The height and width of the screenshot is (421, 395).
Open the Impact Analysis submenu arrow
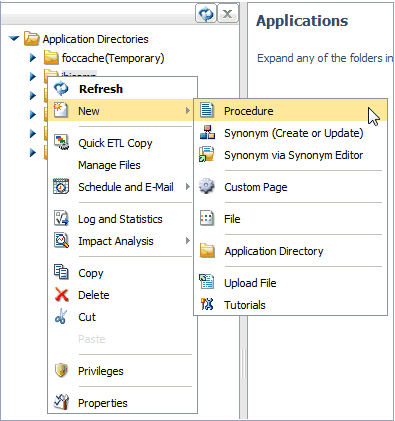tap(188, 241)
